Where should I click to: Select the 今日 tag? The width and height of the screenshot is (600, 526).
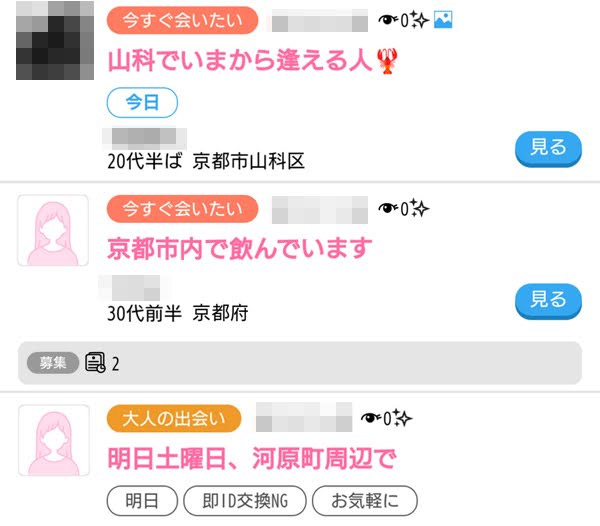pos(142,103)
